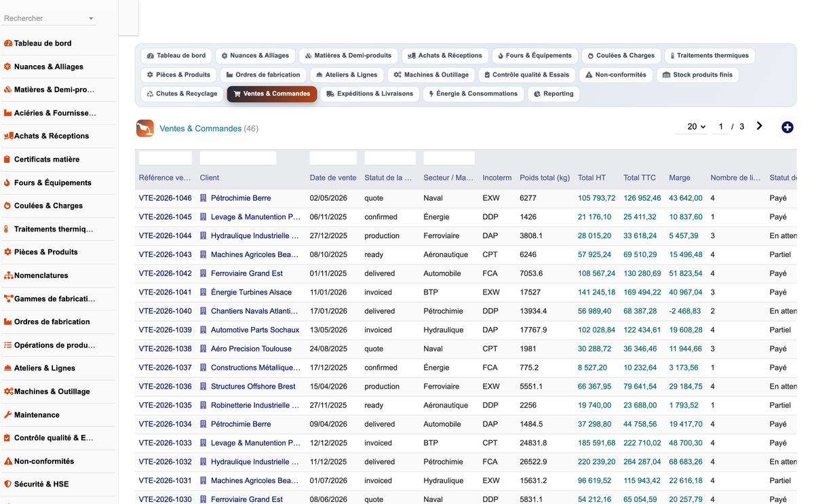This screenshot has height=504, width=814.
Task: Select the Chutes & Recyclage tab
Action: [182, 94]
